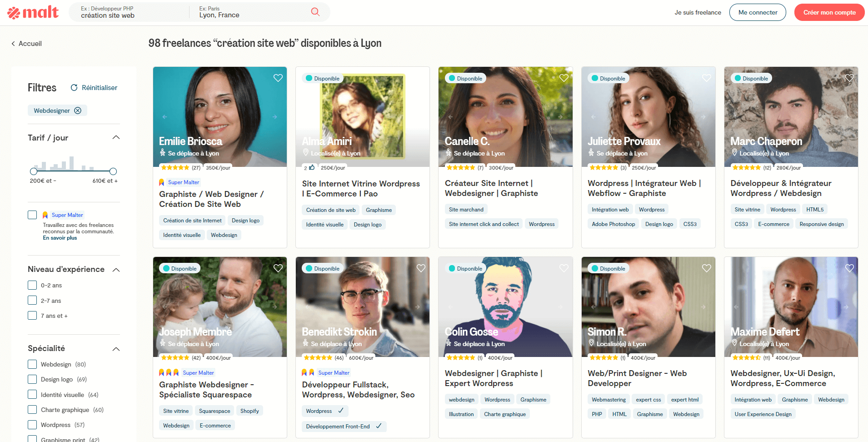
Task: Collapse the Spécialité filter section
Action: (x=116, y=349)
